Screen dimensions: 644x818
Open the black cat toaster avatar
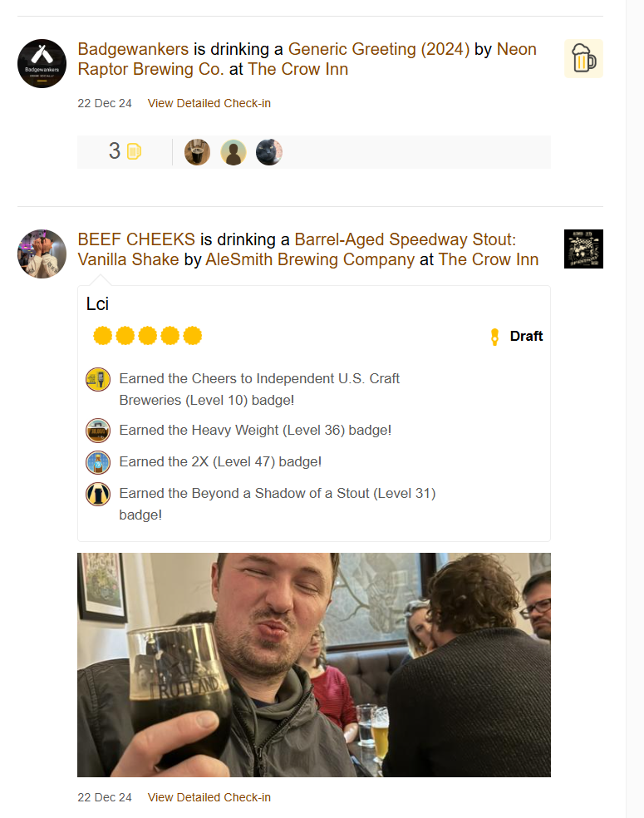tap(269, 152)
